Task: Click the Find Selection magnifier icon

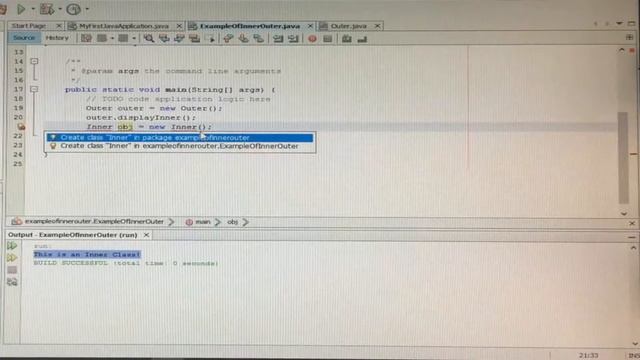Action: point(149,38)
